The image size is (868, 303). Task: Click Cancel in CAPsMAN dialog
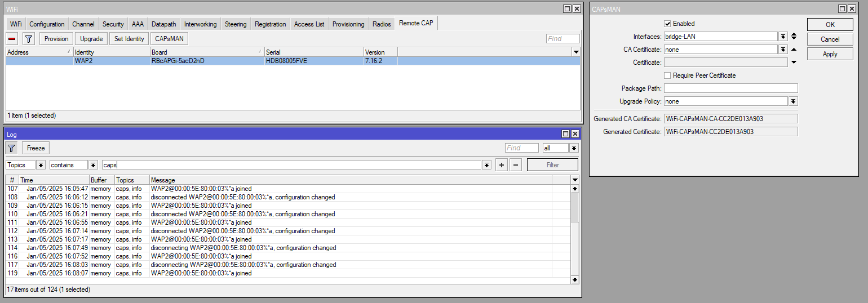(830, 39)
